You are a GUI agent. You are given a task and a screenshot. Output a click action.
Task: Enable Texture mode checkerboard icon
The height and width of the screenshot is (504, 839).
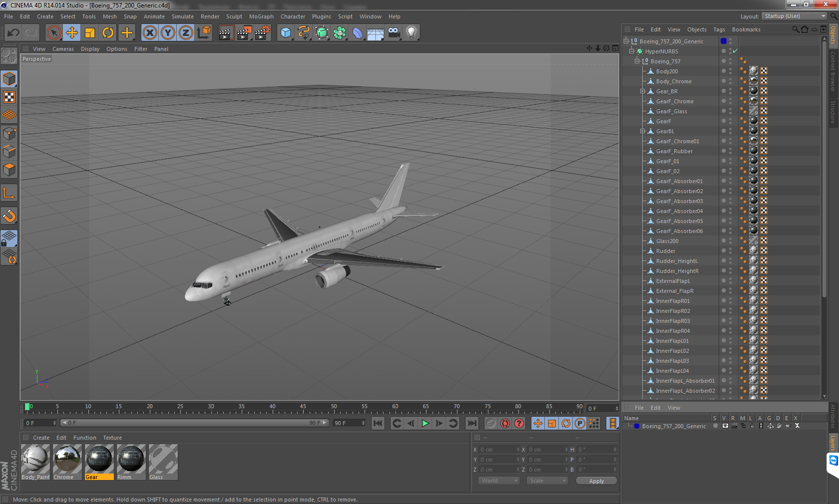pos(9,97)
